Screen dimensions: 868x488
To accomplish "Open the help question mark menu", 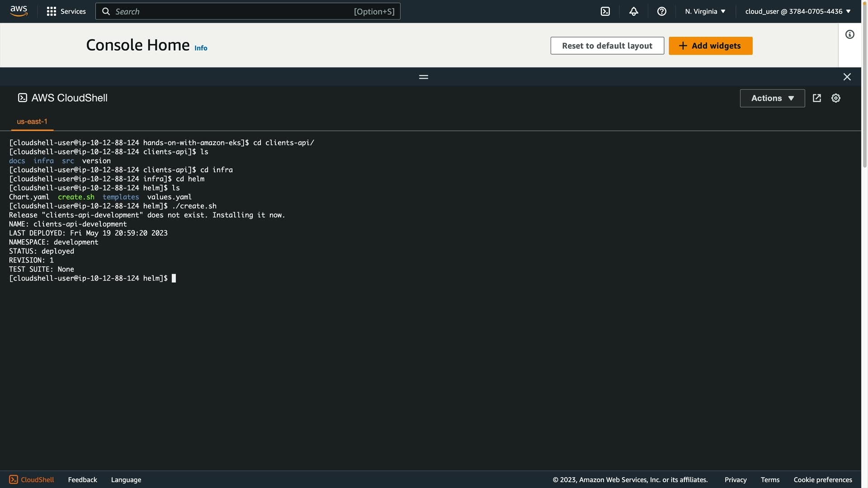I will pyautogui.click(x=661, y=11).
